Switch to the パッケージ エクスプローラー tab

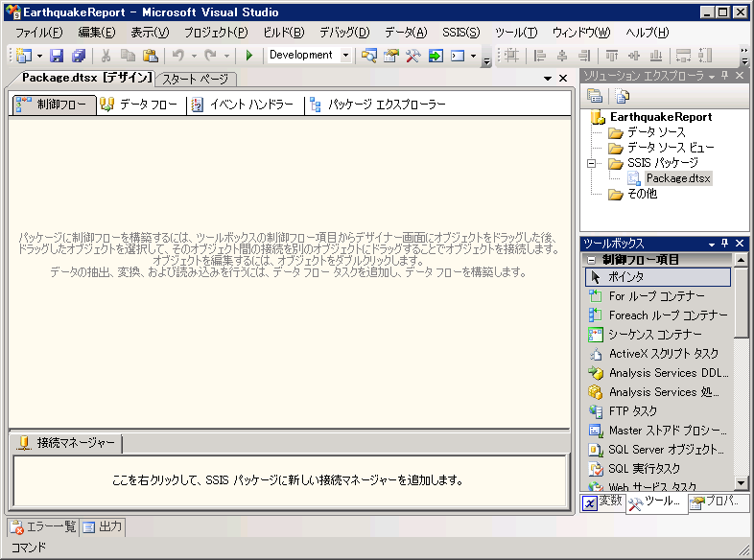click(x=379, y=105)
